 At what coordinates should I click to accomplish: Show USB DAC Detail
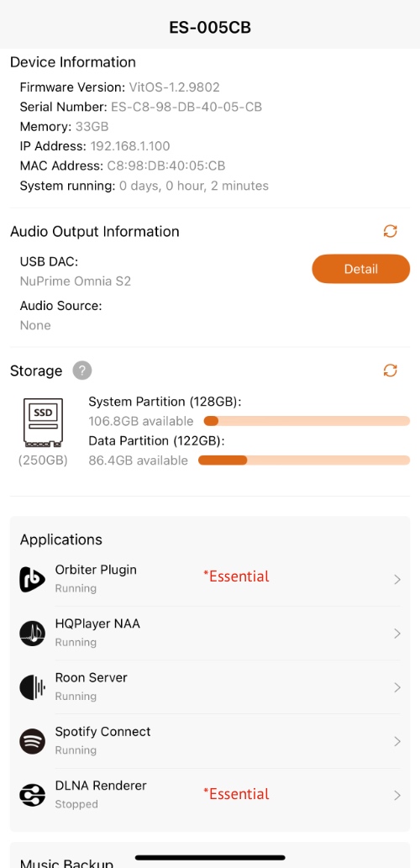pos(361,269)
